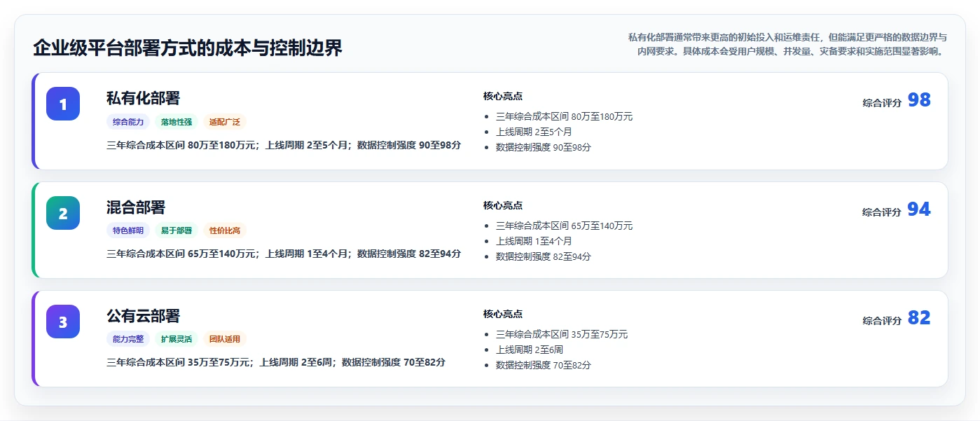Select the 公有云部署 card title
Screen dimensions: 980x421
pyautogui.click(x=143, y=316)
